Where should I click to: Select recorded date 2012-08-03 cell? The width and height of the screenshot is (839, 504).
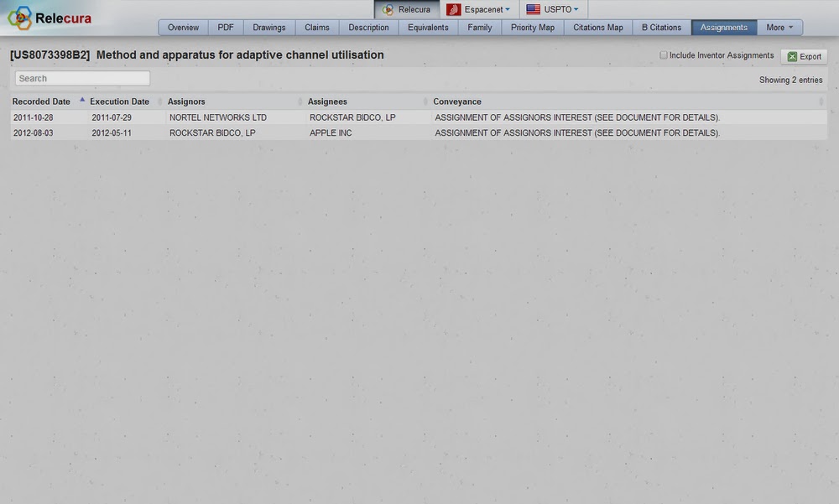[34, 132]
